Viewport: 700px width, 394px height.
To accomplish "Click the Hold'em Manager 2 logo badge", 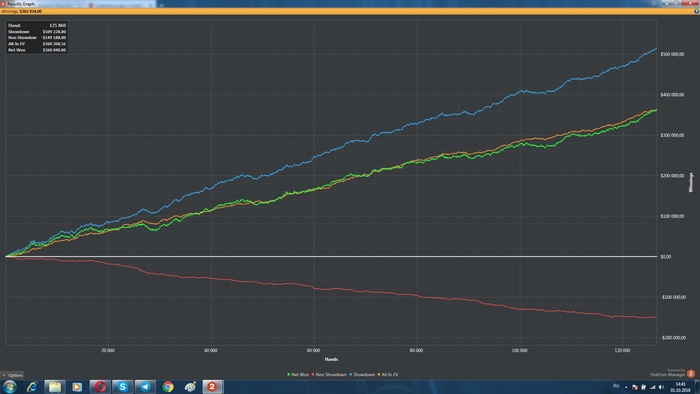I will pos(691,374).
